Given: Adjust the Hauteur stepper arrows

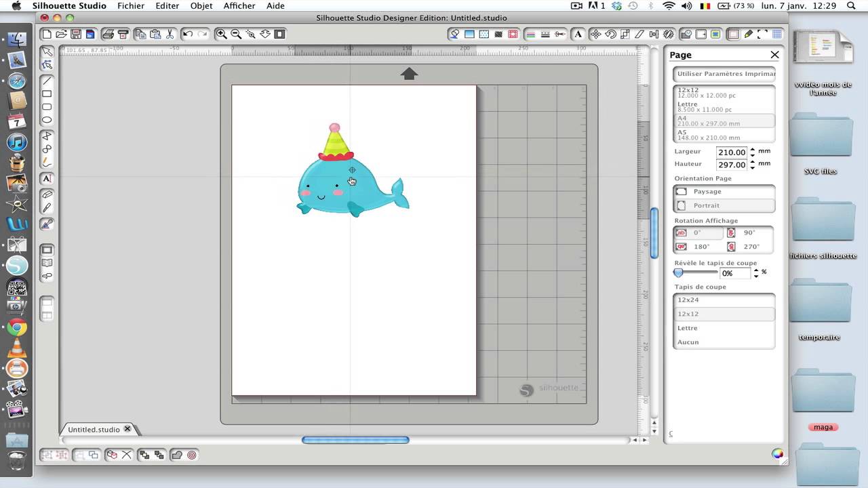Looking at the screenshot, I should pos(752,165).
